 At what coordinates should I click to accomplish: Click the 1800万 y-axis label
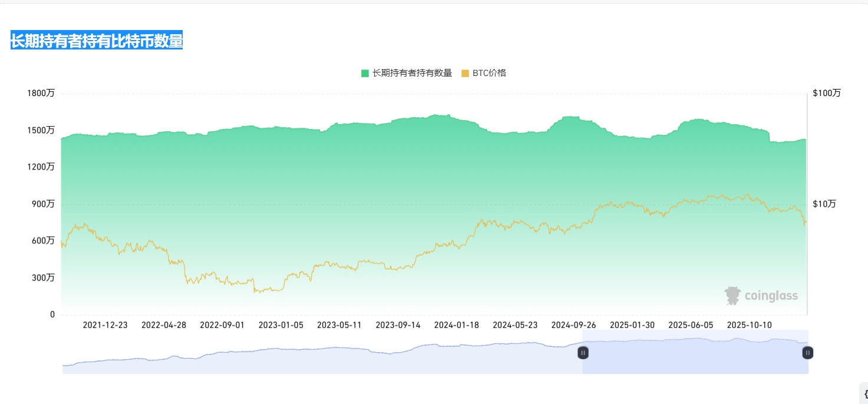tap(41, 93)
